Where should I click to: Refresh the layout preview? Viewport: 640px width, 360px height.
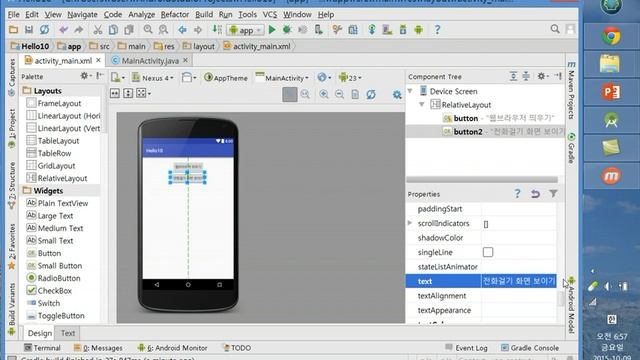(371, 94)
